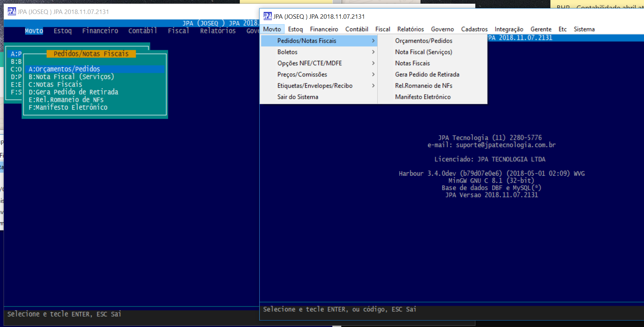Open Notas Fiscais from the submenu
Screen dimensions: 644x327
412,63
